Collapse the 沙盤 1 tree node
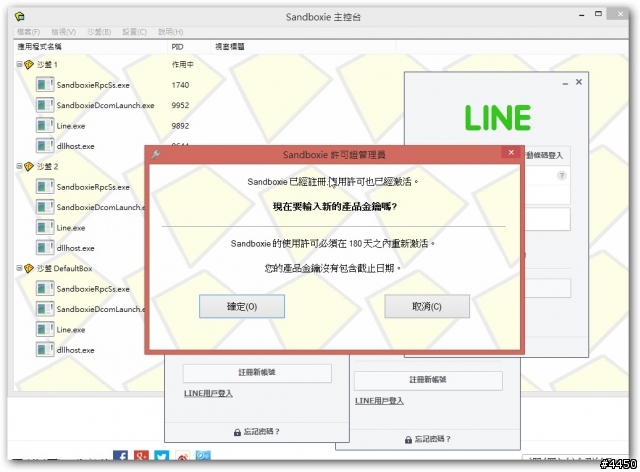 pyautogui.click(x=19, y=64)
